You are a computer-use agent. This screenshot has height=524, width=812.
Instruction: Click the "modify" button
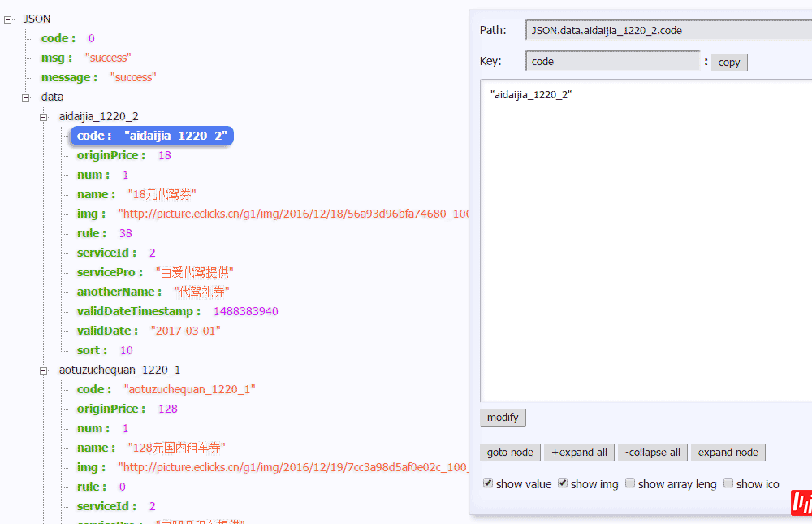click(503, 417)
